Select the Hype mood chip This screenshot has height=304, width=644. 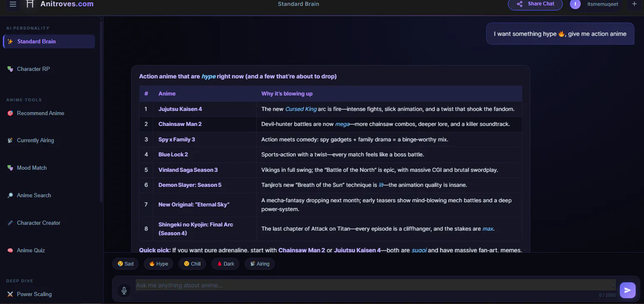tap(159, 264)
